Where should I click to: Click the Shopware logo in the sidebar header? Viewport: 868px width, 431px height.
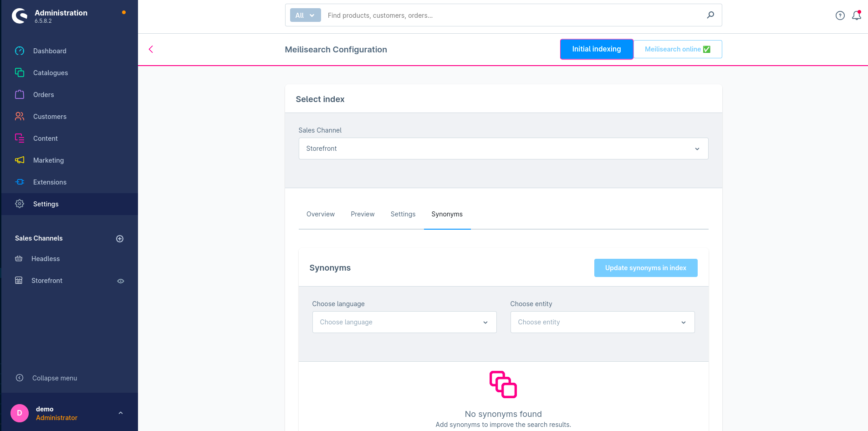click(x=20, y=16)
